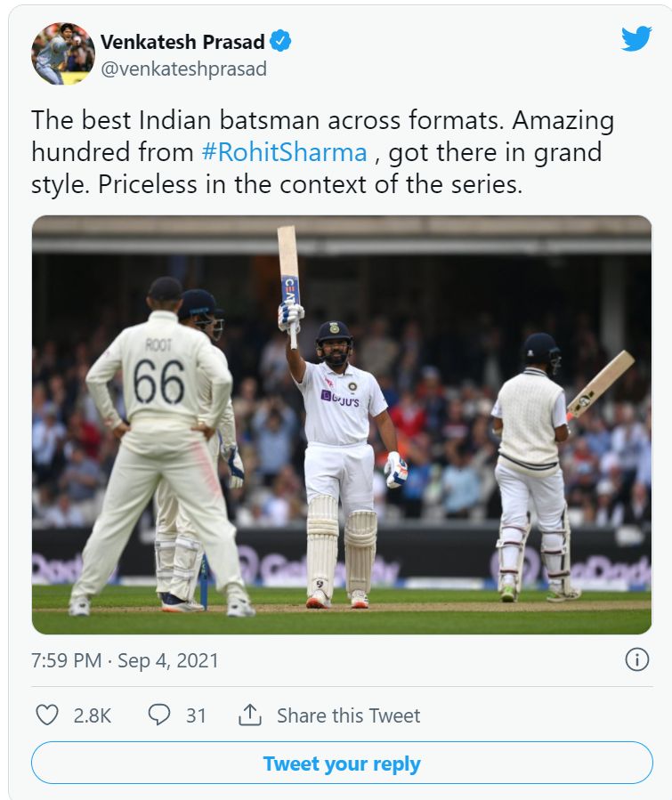Viewport: 672px width, 800px height.
Task: Click the share upload arrow icon
Action: coord(250,715)
